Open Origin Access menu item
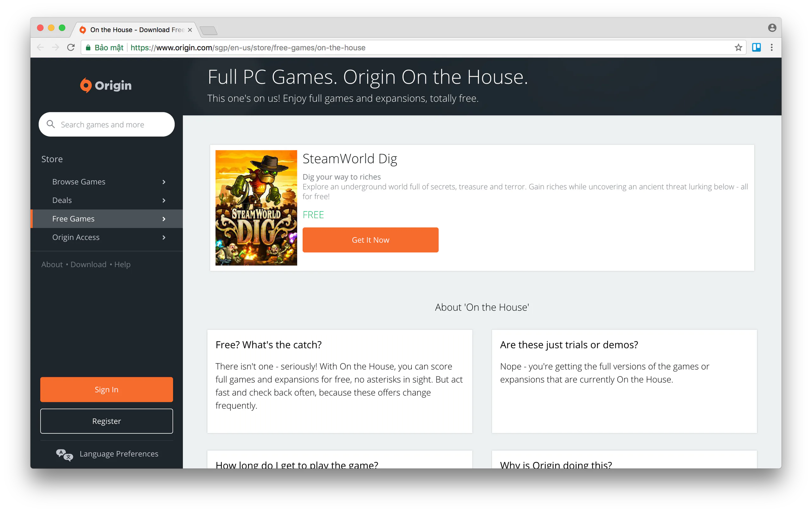This screenshot has height=512, width=812. 107,238
